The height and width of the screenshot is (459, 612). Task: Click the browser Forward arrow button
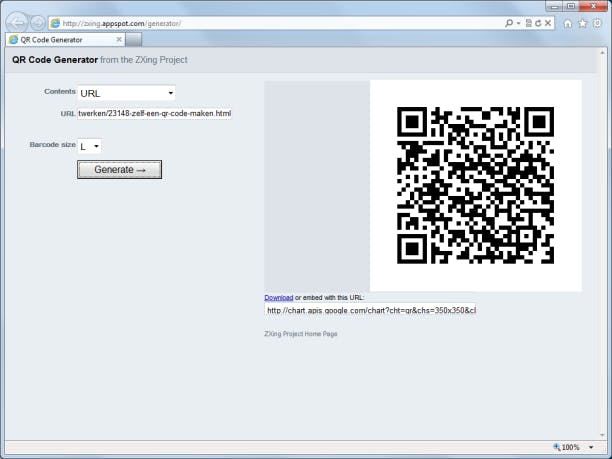[38, 23]
